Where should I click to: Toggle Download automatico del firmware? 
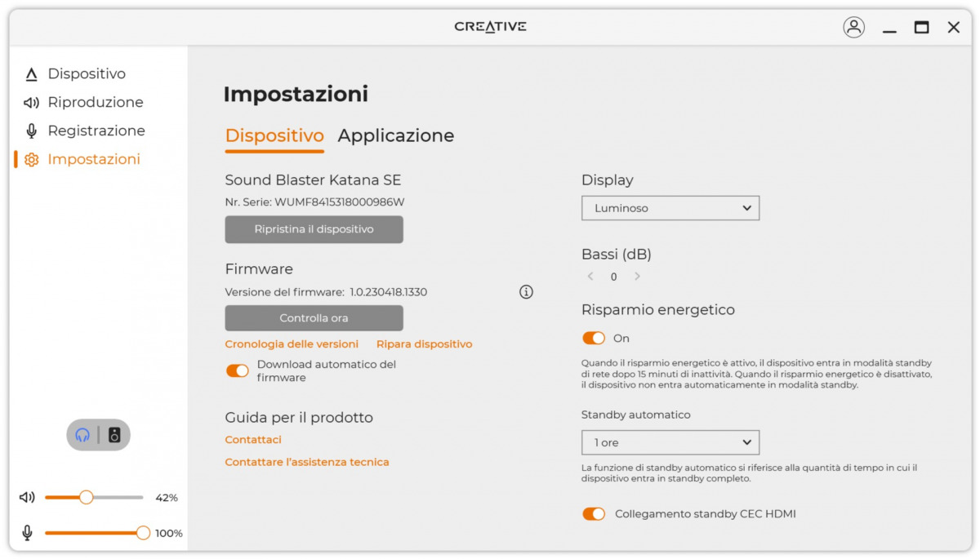coord(238,370)
